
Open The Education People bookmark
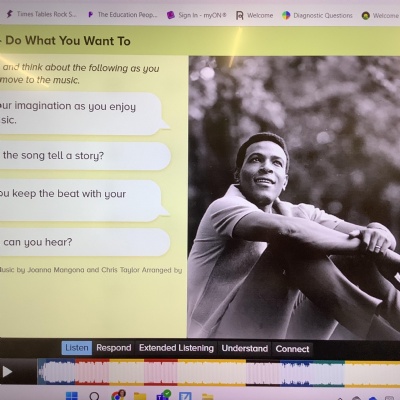pyautogui.click(x=122, y=15)
